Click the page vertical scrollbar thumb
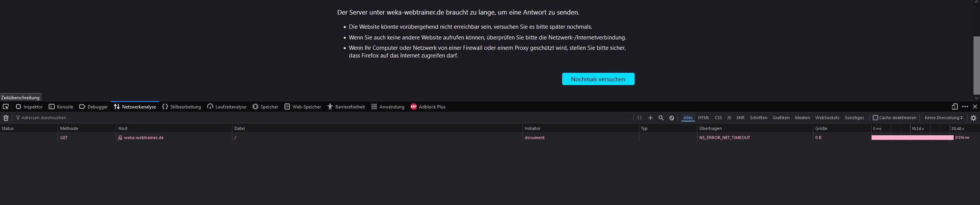Viewport: 980px width, 205px height. [x=977, y=66]
